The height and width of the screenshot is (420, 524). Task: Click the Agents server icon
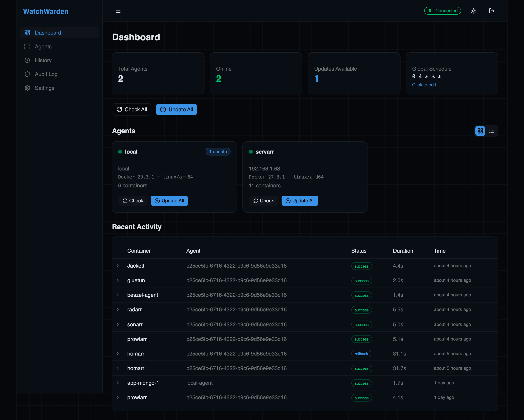[x=27, y=46]
